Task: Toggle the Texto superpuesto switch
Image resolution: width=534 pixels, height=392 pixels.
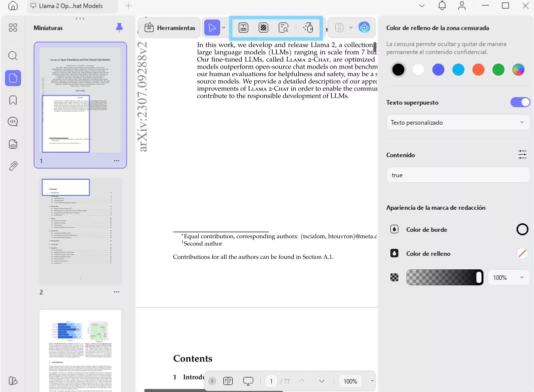Action: pos(520,102)
